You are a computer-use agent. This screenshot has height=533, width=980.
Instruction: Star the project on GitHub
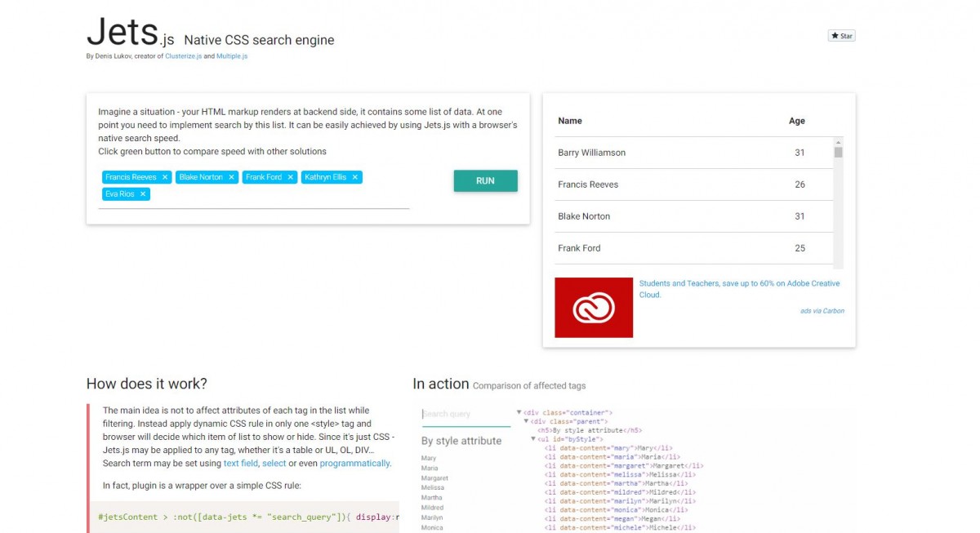click(841, 36)
